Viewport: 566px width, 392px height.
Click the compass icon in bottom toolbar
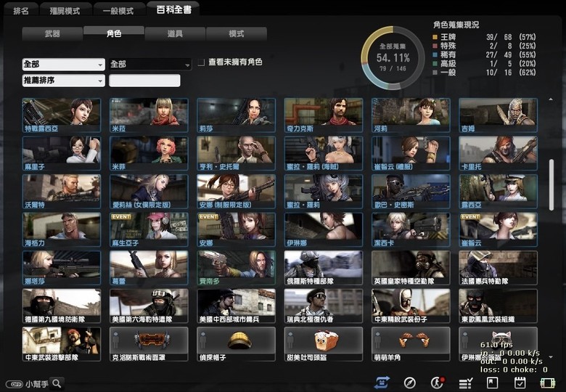click(x=410, y=383)
